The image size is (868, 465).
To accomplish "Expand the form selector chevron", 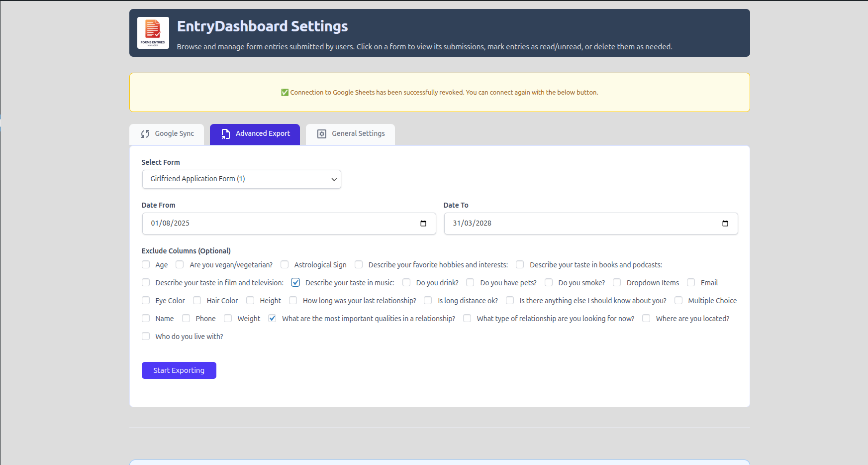I will [334, 179].
